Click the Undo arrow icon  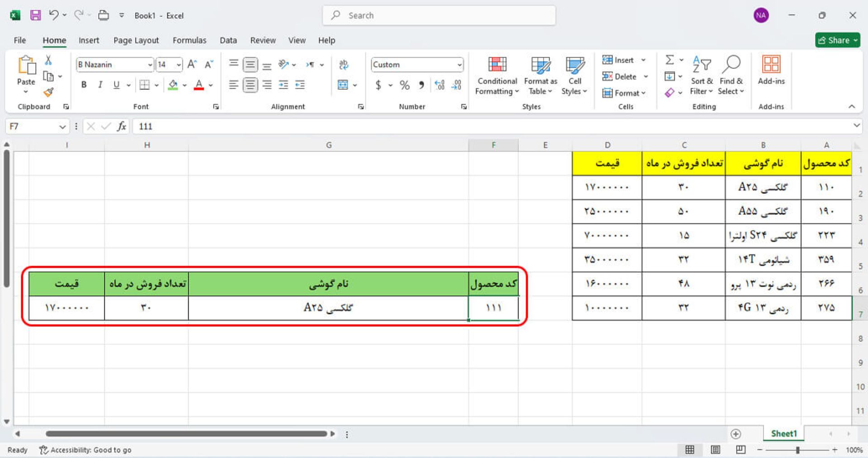pos(54,15)
